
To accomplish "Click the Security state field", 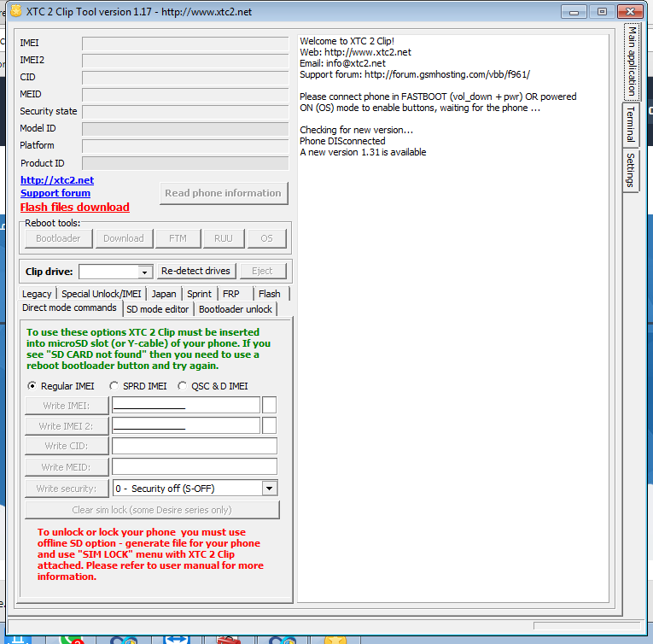I will click(x=185, y=112).
